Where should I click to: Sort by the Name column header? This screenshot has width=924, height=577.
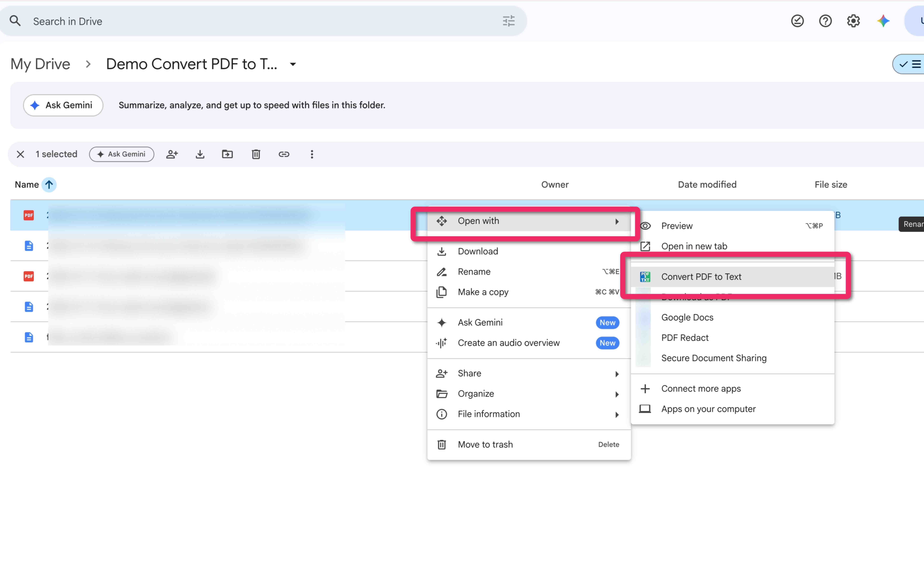point(27,185)
